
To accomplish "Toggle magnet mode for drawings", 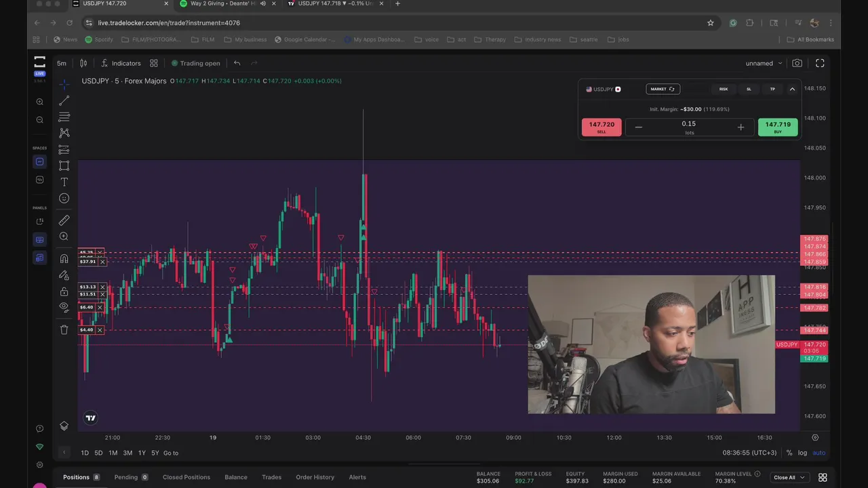I will 64,258.
